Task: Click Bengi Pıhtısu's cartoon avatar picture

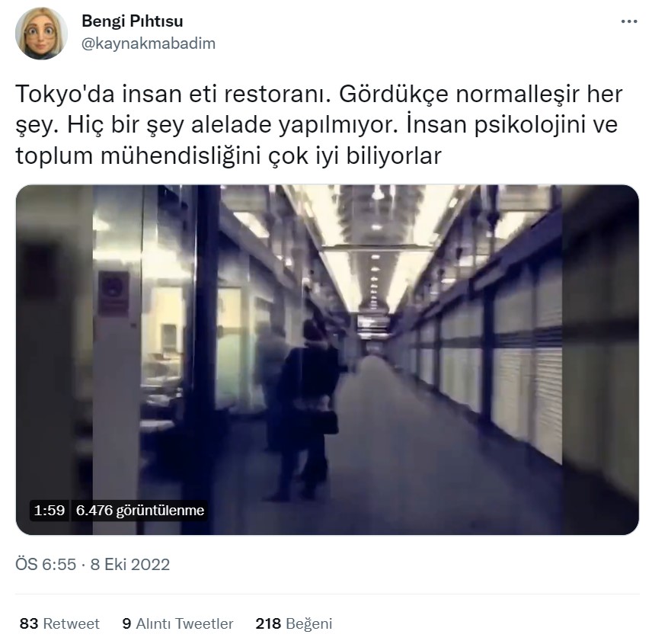Action: click(41, 34)
